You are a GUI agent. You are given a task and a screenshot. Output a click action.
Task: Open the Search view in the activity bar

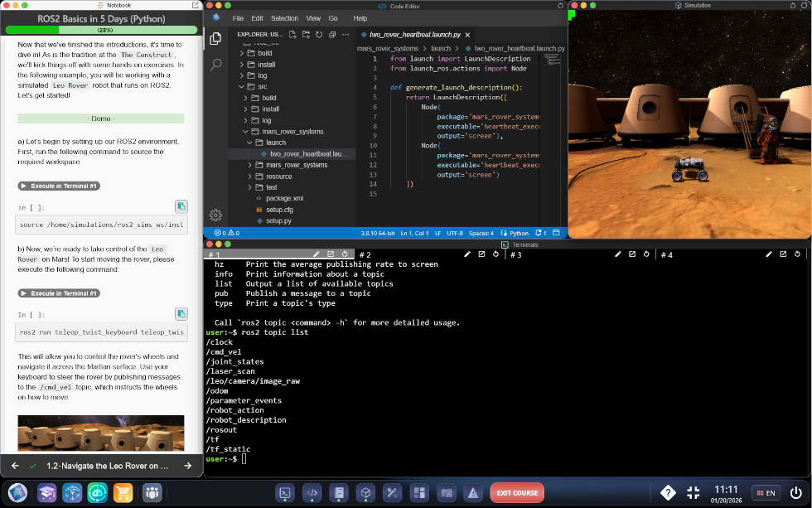click(215, 64)
